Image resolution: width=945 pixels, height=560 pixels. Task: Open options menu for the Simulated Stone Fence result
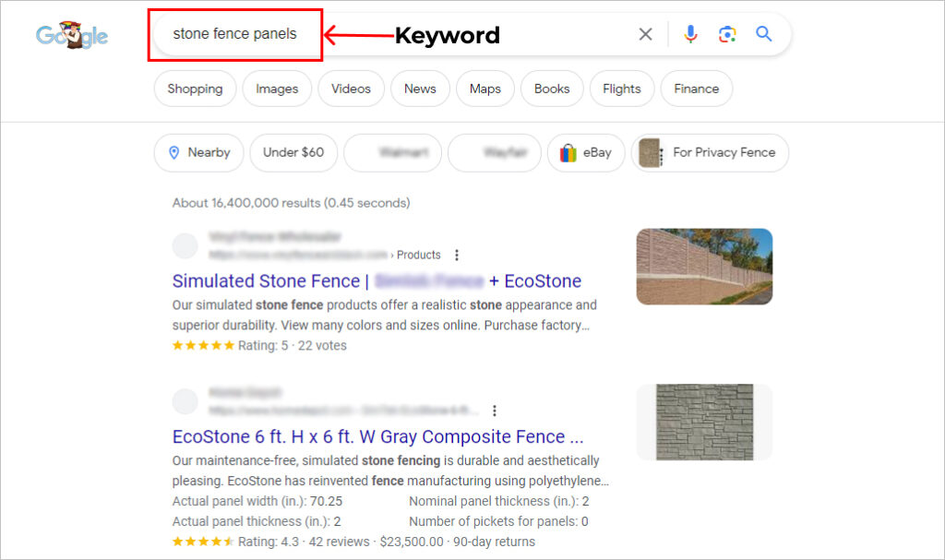coord(457,255)
